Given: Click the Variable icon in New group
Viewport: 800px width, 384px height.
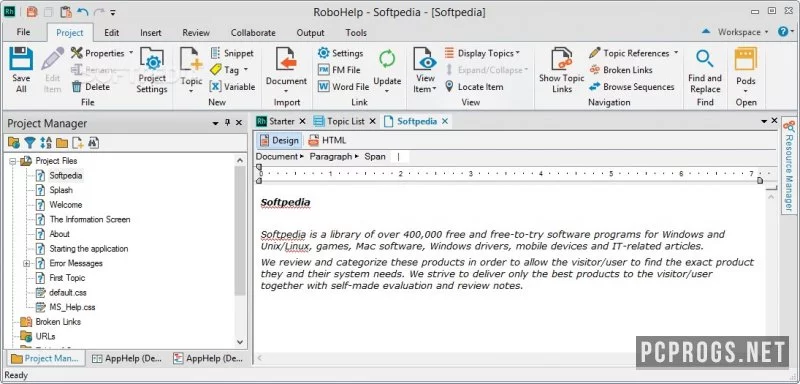Looking at the screenshot, I should click(216, 87).
